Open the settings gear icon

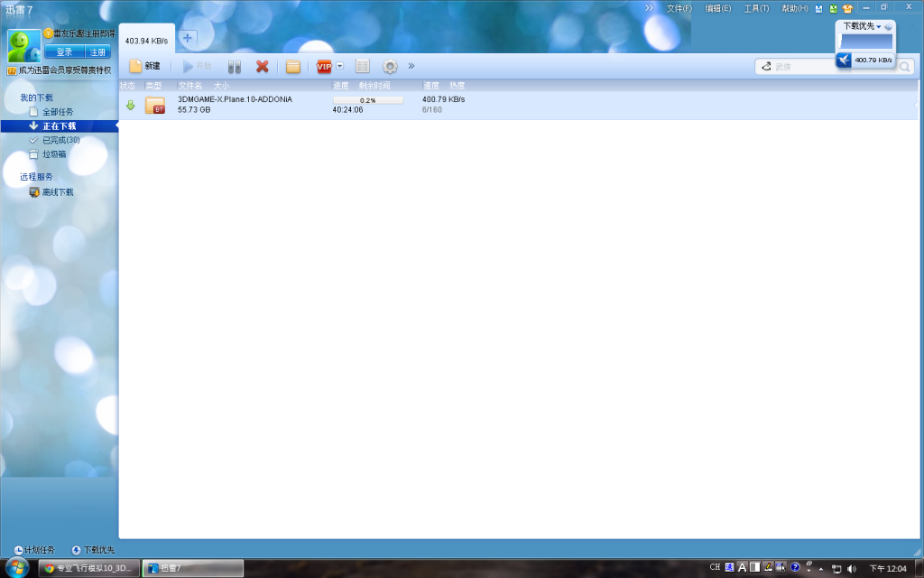[390, 66]
